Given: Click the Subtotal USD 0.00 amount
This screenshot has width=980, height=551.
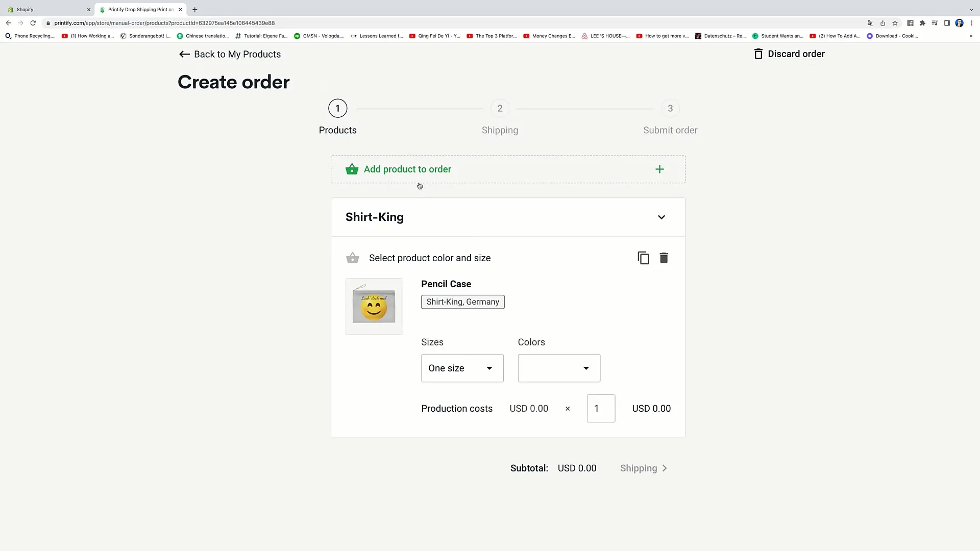Looking at the screenshot, I should pyautogui.click(x=577, y=468).
